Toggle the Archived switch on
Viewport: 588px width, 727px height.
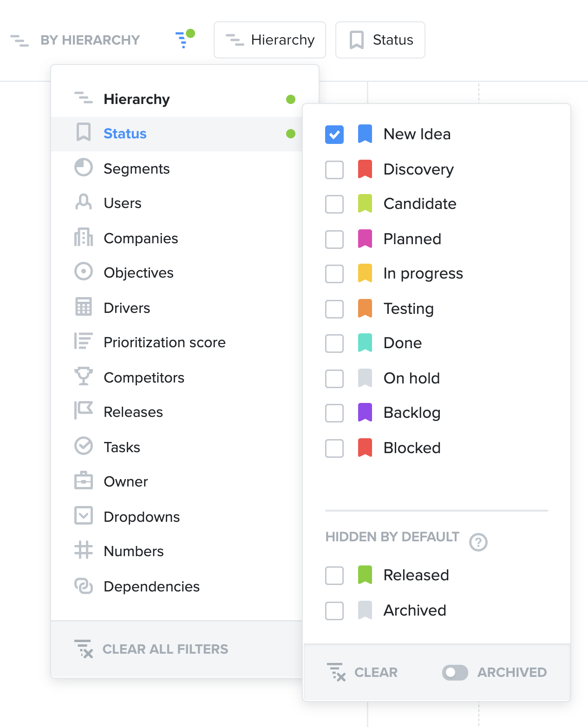pos(455,672)
